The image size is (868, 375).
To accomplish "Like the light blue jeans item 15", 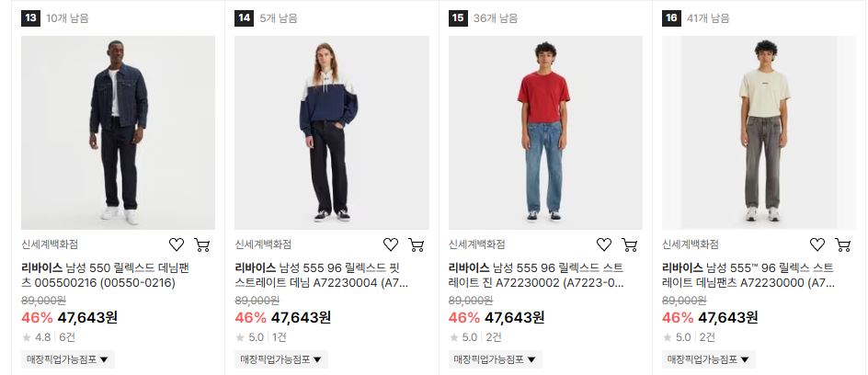I will coord(604,244).
